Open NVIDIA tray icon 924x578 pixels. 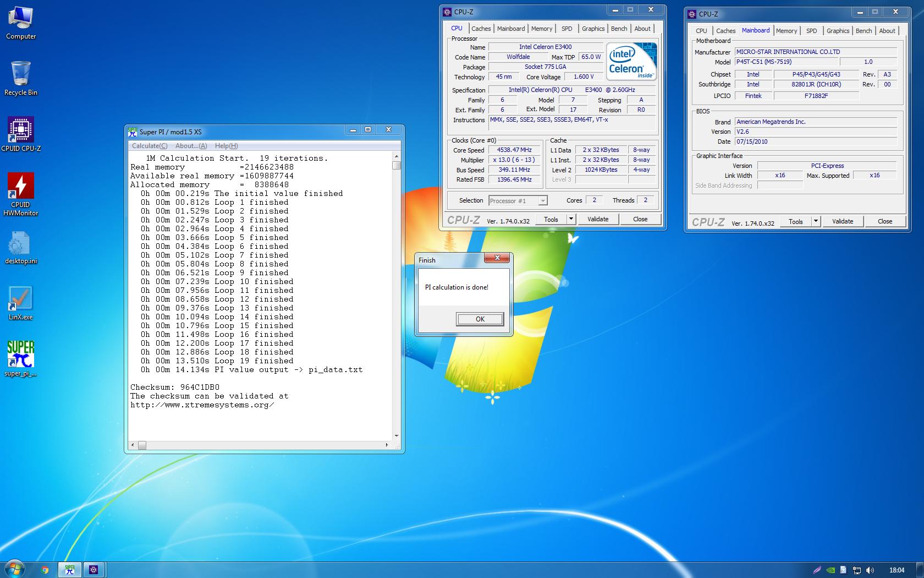coord(831,570)
